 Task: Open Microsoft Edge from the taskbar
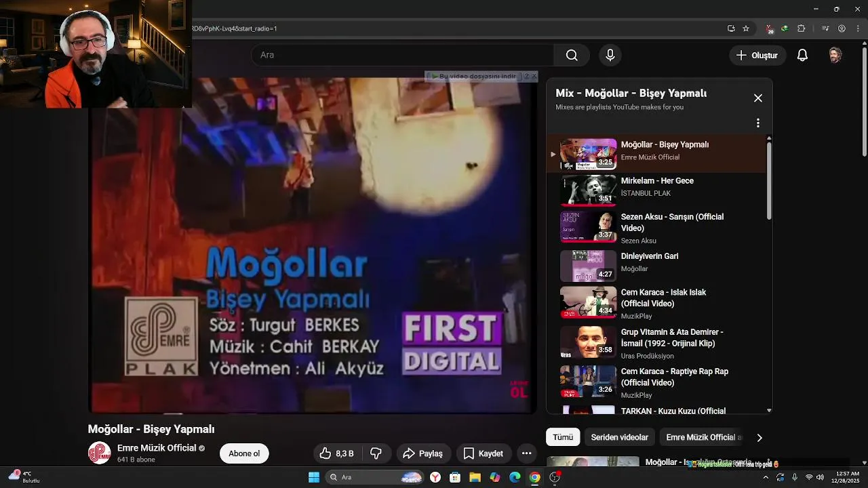pyautogui.click(x=515, y=477)
